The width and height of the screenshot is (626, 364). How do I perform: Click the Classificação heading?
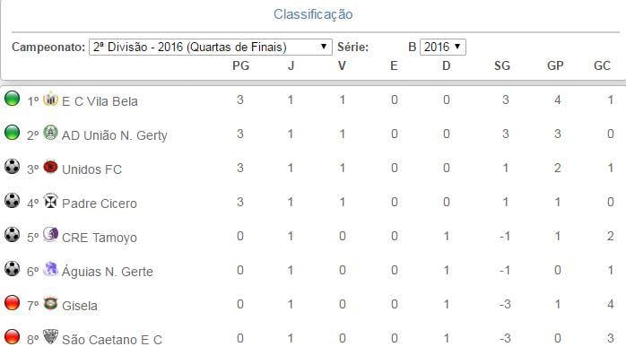(313, 14)
